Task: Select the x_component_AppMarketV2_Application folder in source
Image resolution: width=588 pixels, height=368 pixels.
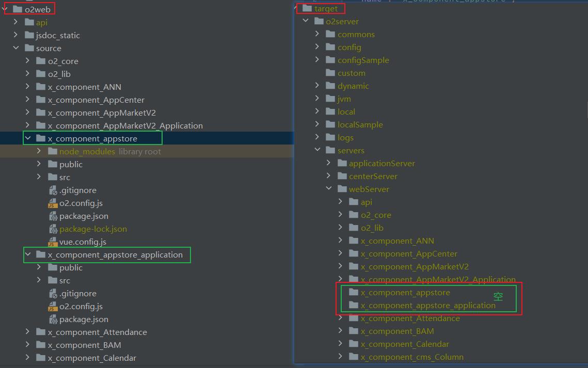Action: (x=125, y=126)
